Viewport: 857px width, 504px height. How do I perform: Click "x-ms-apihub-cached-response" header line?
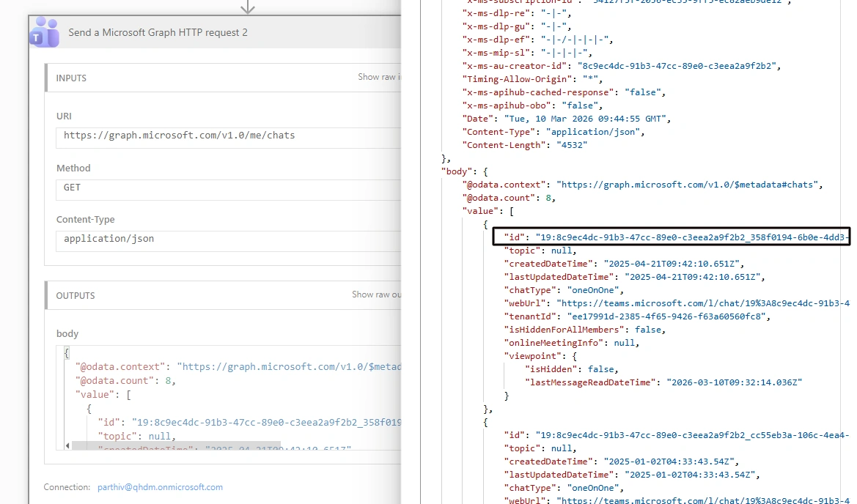[564, 92]
